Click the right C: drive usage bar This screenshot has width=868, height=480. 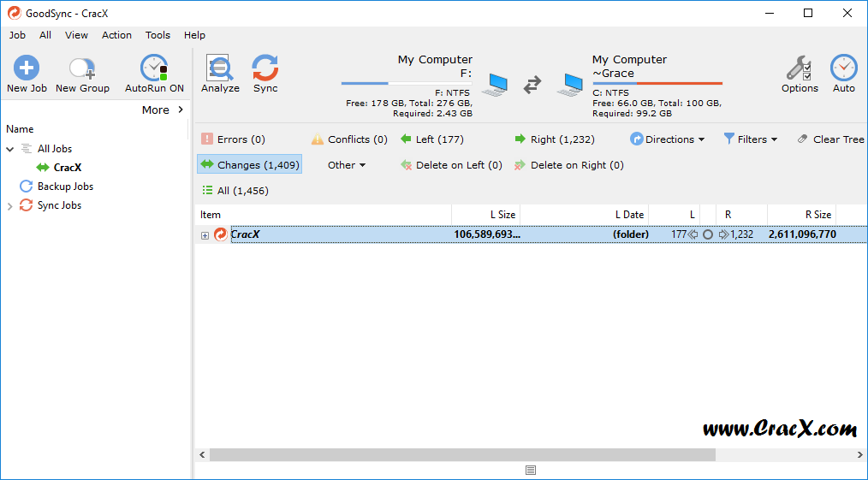click(657, 84)
